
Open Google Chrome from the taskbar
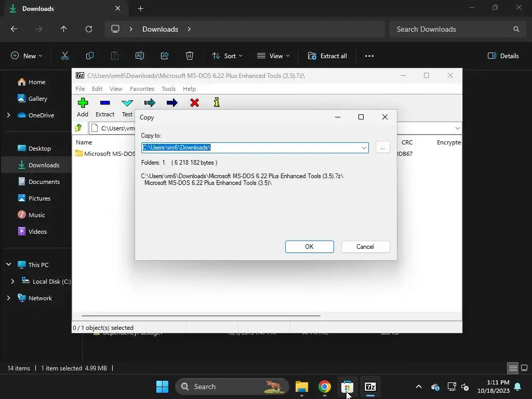tap(325, 387)
